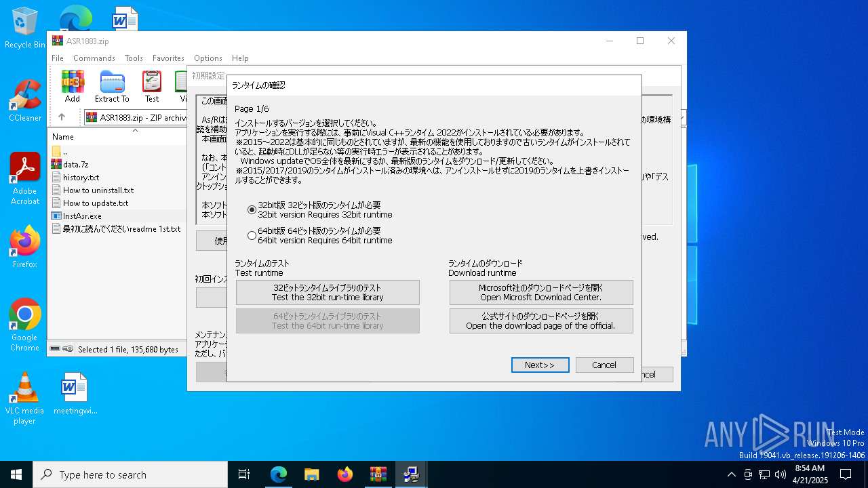
Task: Open the Help menu in WinRAR
Action: 240,58
